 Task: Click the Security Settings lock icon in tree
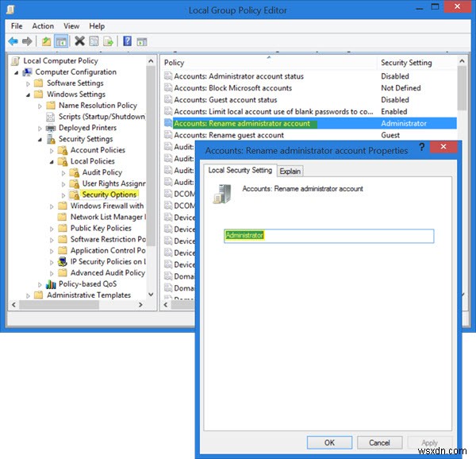(x=51, y=139)
